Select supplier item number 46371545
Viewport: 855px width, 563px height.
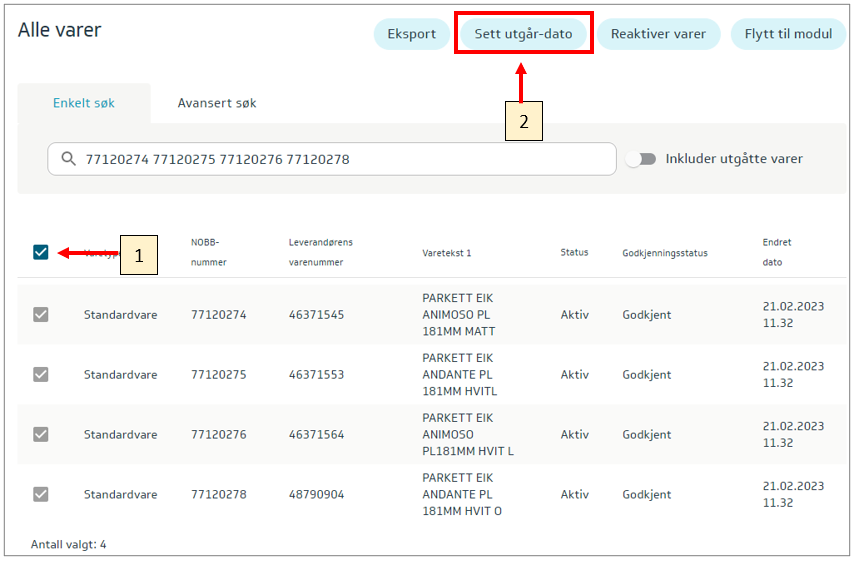coord(316,315)
